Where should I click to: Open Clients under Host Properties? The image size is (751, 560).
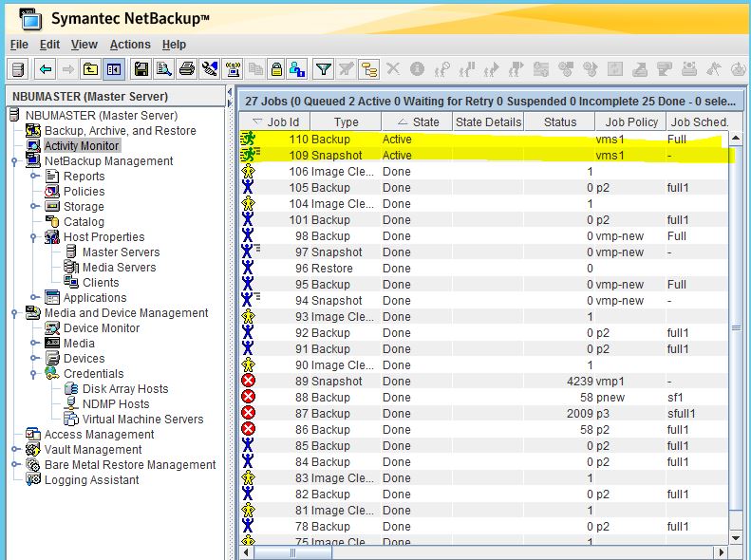pyautogui.click(x=101, y=283)
